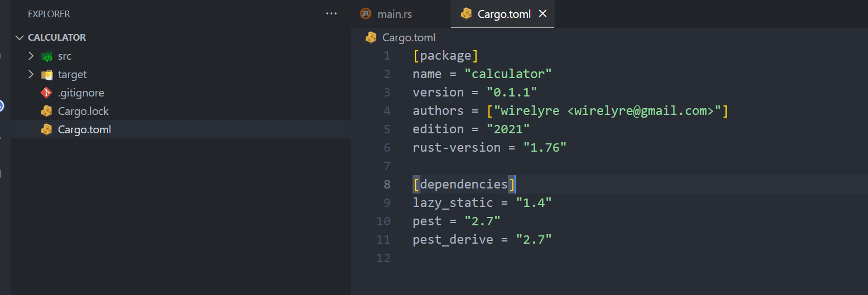Expand the target folder chevron
868x295 pixels.
point(31,75)
